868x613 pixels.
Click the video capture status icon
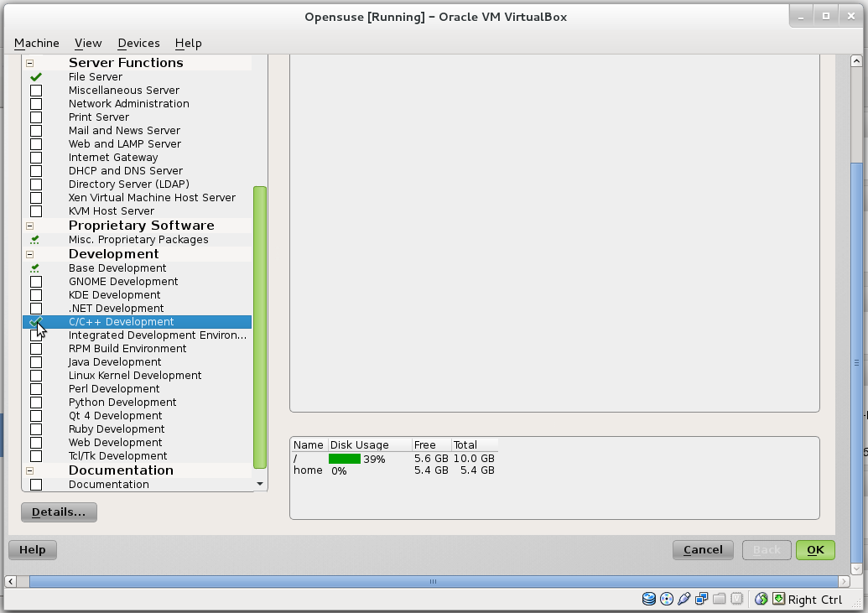[x=735, y=599]
